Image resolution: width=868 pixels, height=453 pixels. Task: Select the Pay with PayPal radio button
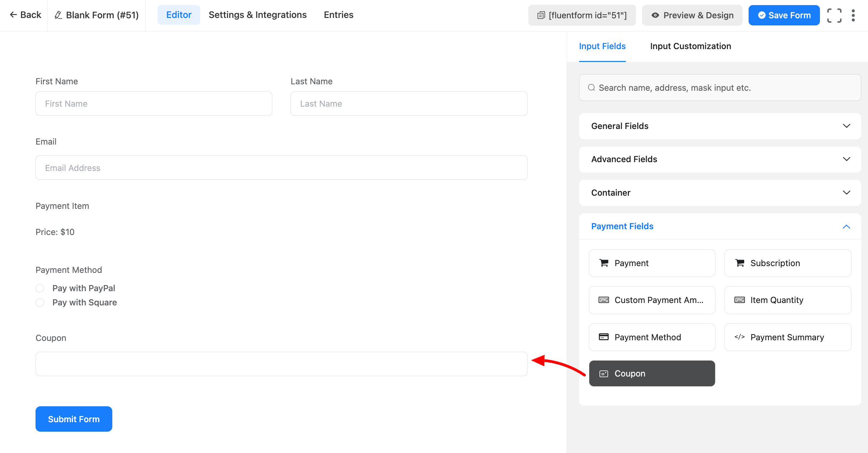pyautogui.click(x=40, y=288)
